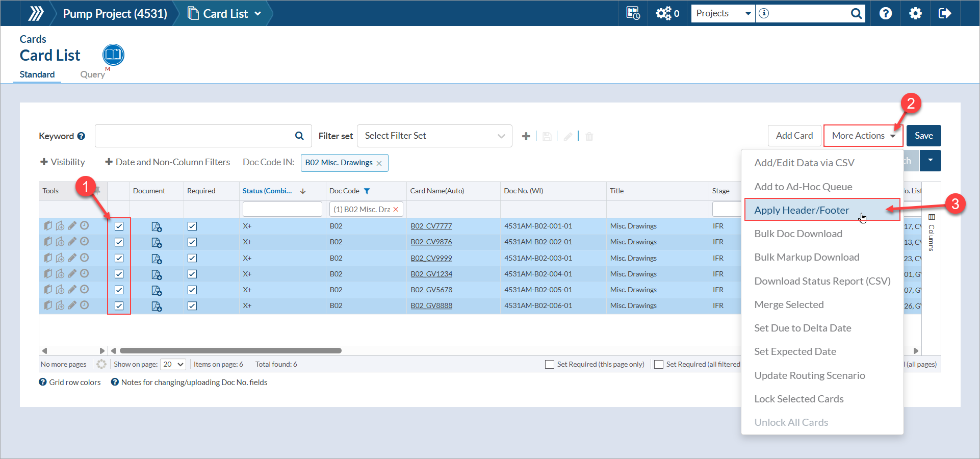Toggle Required checkbox for B02_GV8888 row

click(192, 306)
